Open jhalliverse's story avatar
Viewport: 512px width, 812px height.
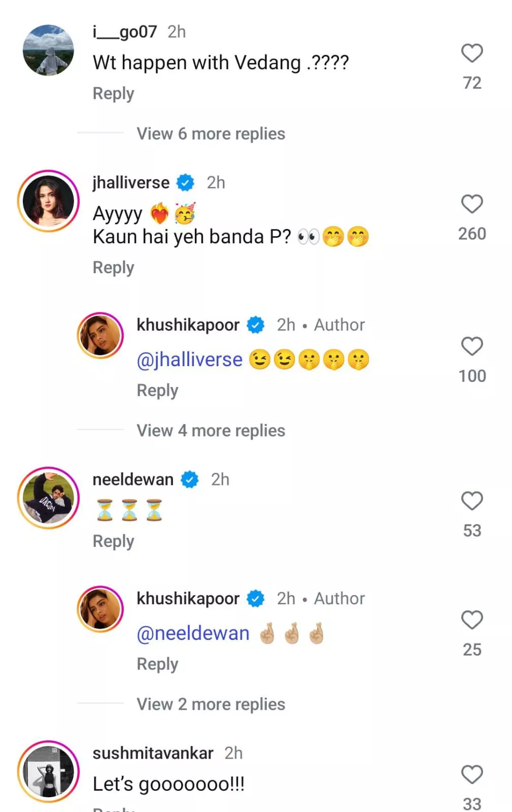[49, 201]
